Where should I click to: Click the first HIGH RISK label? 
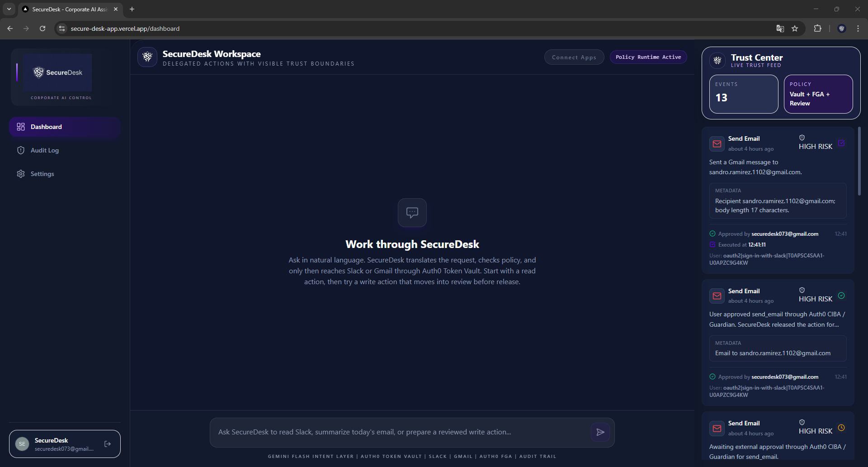[x=816, y=147]
